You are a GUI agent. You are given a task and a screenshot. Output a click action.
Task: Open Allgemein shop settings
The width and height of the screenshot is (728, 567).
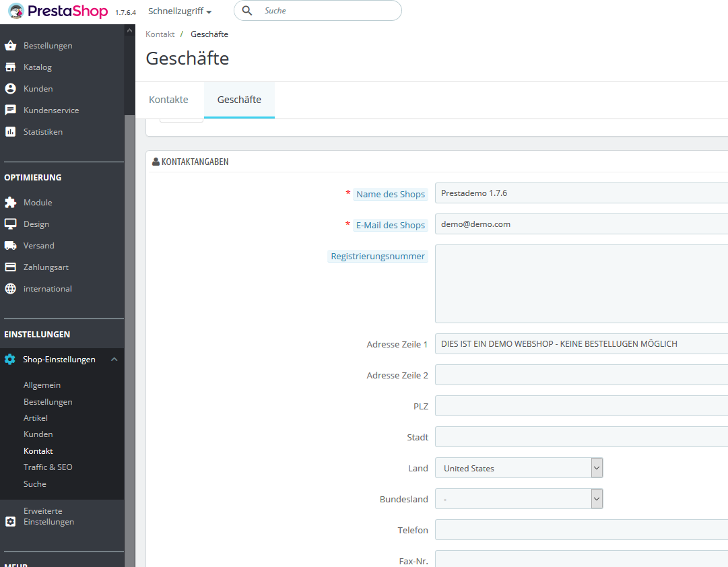coord(42,385)
